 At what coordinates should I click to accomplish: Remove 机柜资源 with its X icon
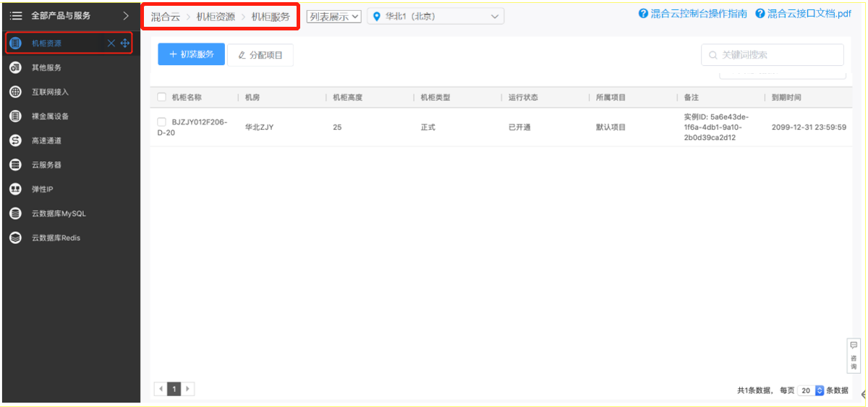point(111,43)
